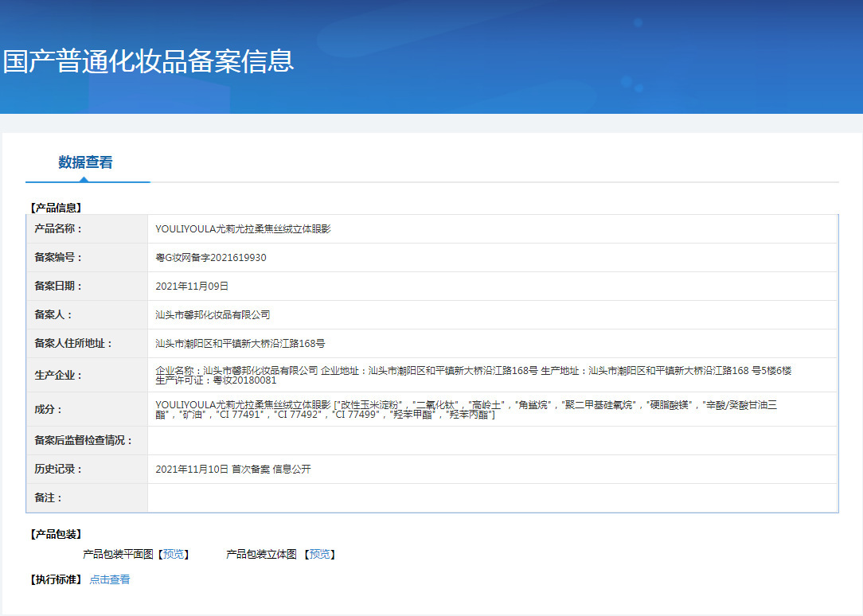
Task: Click 预览 link for 产品包装立体图
Action: coord(320,554)
